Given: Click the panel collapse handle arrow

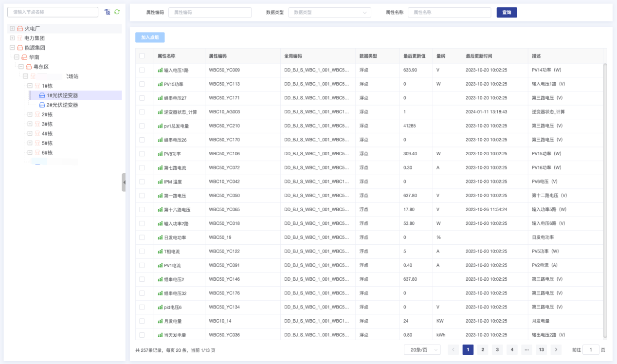Looking at the screenshot, I should pyautogui.click(x=124, y=182).
